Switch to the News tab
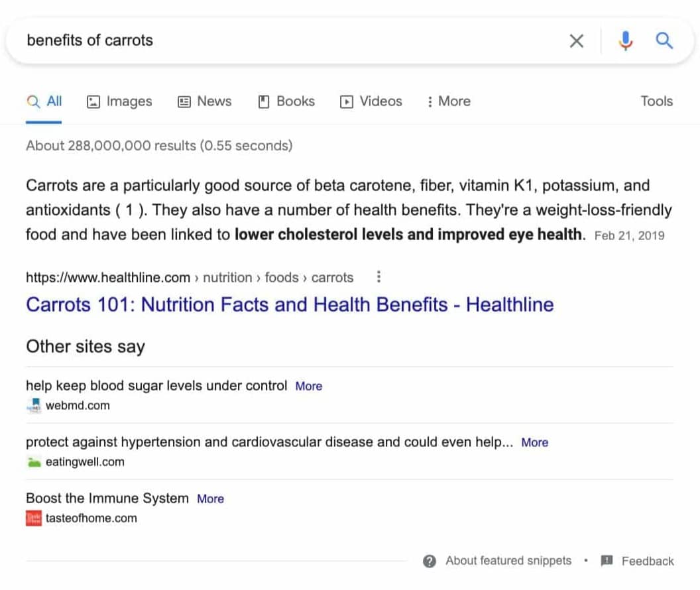This screenshot has height=590, width=700. tap(204, 101)
